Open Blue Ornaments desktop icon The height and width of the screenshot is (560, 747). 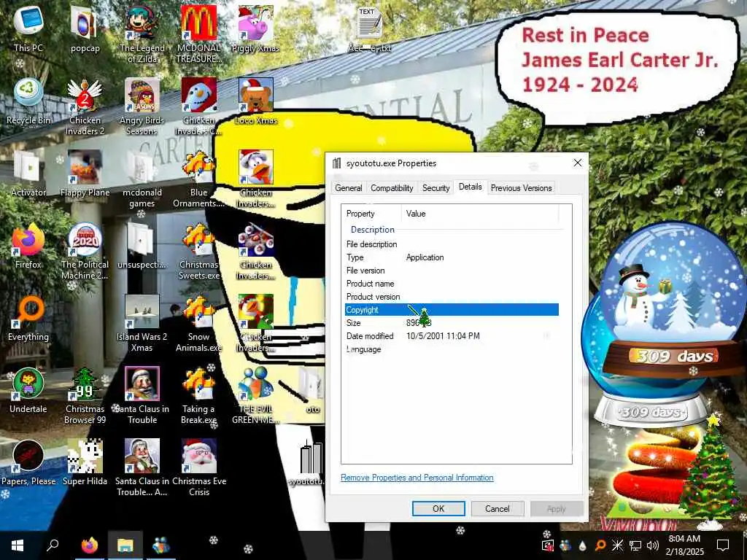point(198,179)
